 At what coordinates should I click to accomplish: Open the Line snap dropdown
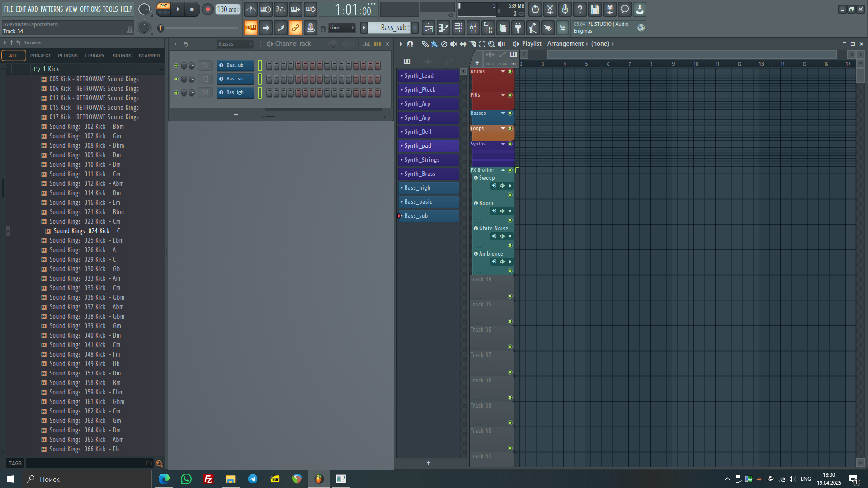pyautogui.click(x=341, y=28)
